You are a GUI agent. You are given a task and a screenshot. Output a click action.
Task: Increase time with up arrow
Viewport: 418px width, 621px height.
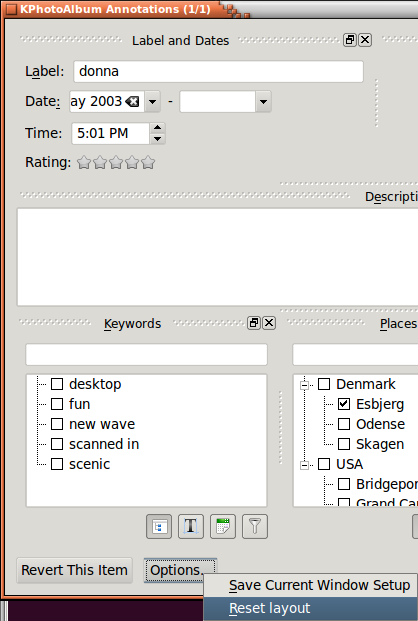point(158,128)
